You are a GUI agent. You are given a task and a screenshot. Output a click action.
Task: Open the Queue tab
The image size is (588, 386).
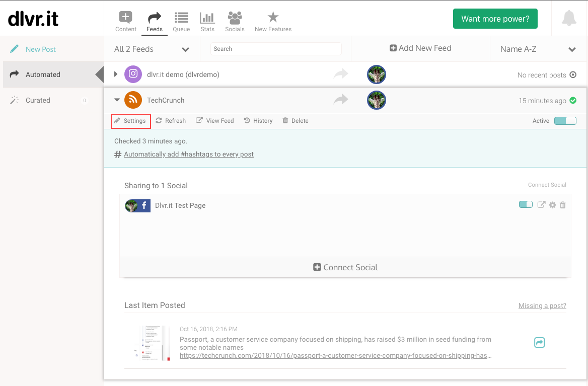click(181, 22)
